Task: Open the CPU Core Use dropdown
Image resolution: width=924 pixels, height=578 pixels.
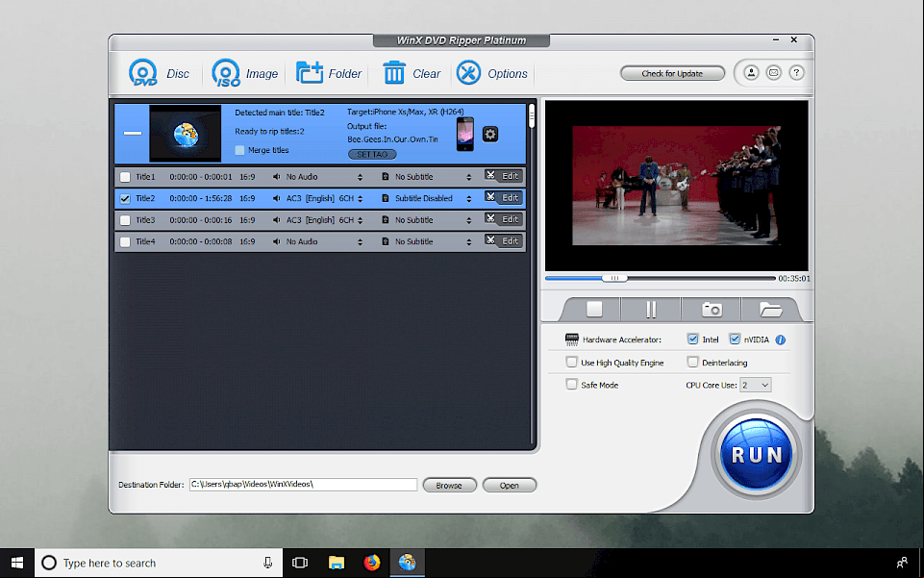Action: [x=756, y=385]
